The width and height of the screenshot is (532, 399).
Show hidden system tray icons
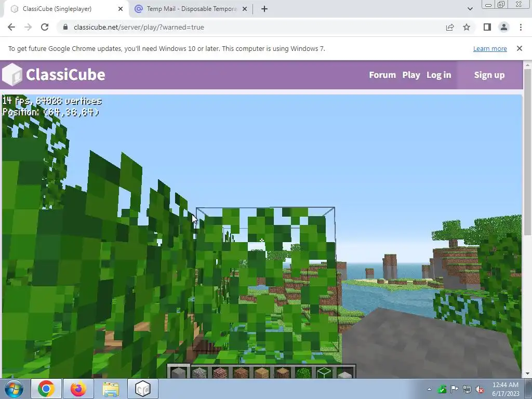click(429, 389)
